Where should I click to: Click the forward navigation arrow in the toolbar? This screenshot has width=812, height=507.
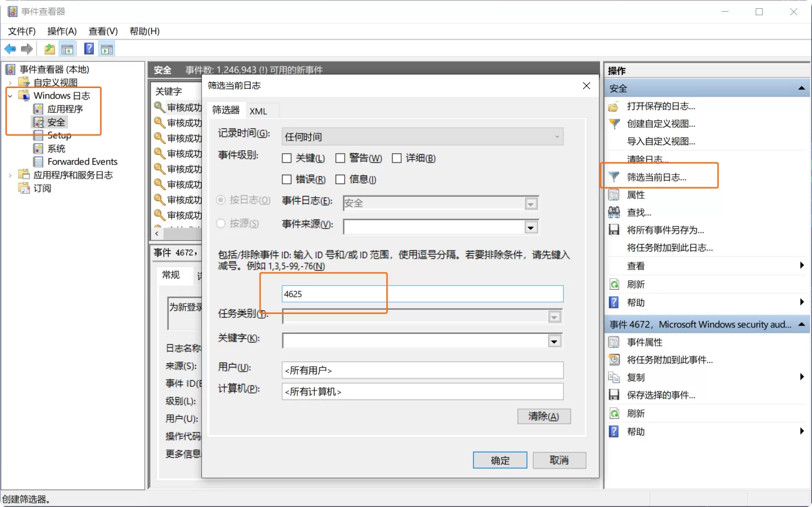point(26,49)
